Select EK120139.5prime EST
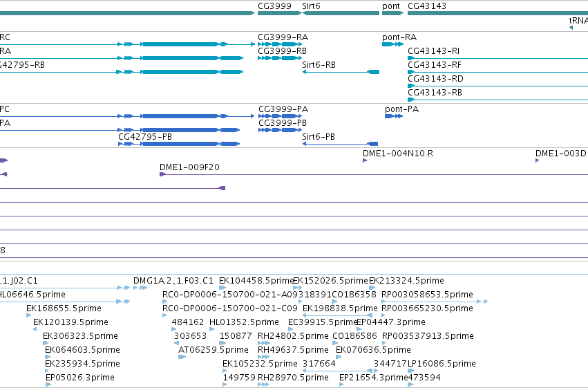 point(70,322)
